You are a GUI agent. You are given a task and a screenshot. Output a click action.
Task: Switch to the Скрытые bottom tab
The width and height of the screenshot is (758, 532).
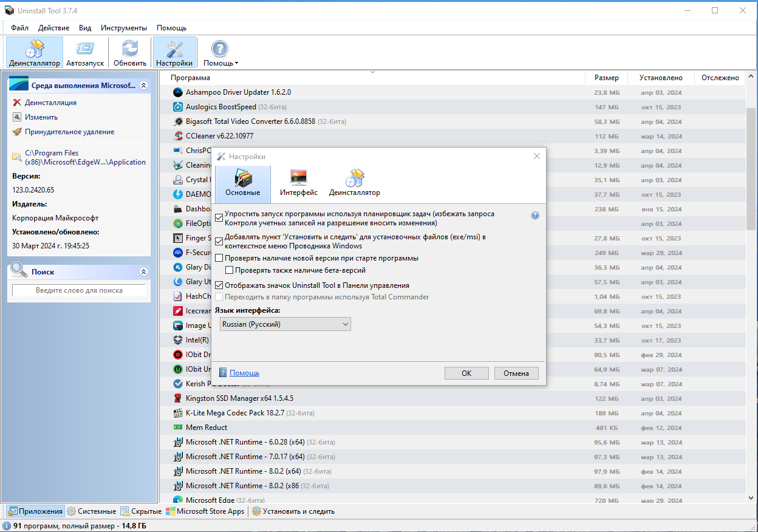click(x=142, y=511)
